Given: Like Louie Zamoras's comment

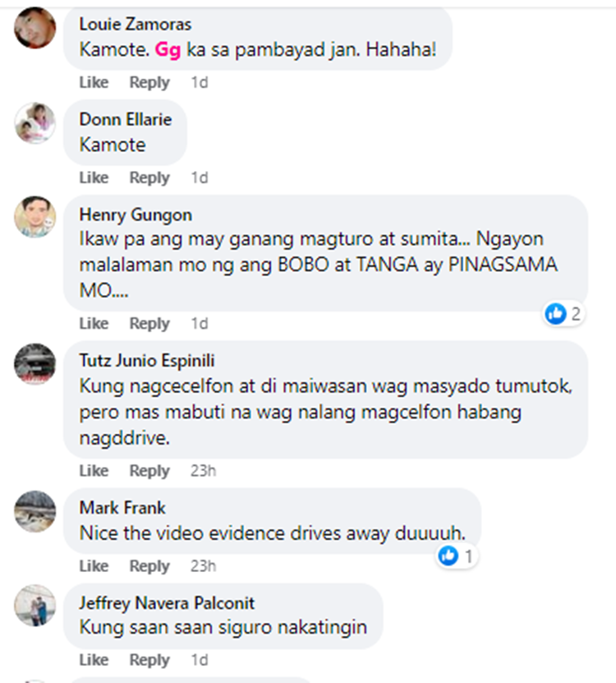Looking at the screenshot, I should pos(94,82).
